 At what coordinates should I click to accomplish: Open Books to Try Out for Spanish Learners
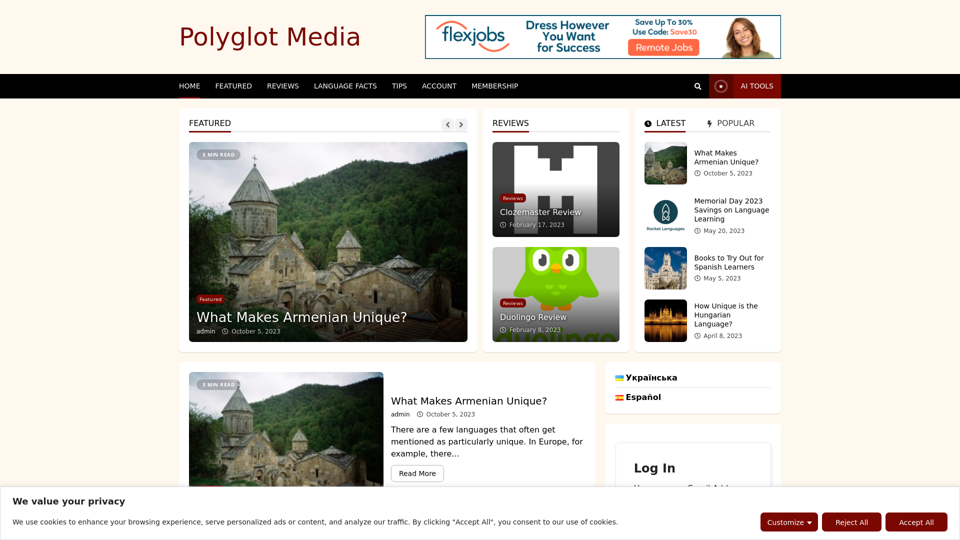pyautogui.click(x=728, y=262)
